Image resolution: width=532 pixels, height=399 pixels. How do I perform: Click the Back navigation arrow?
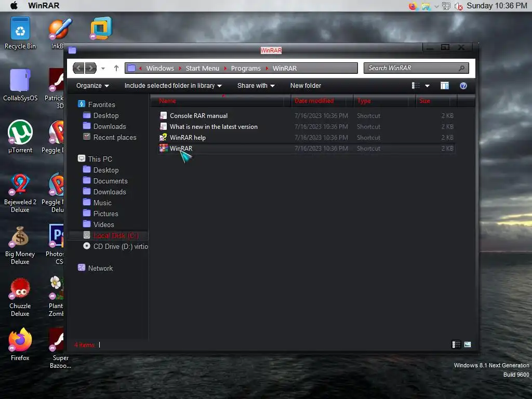(79, 68)
